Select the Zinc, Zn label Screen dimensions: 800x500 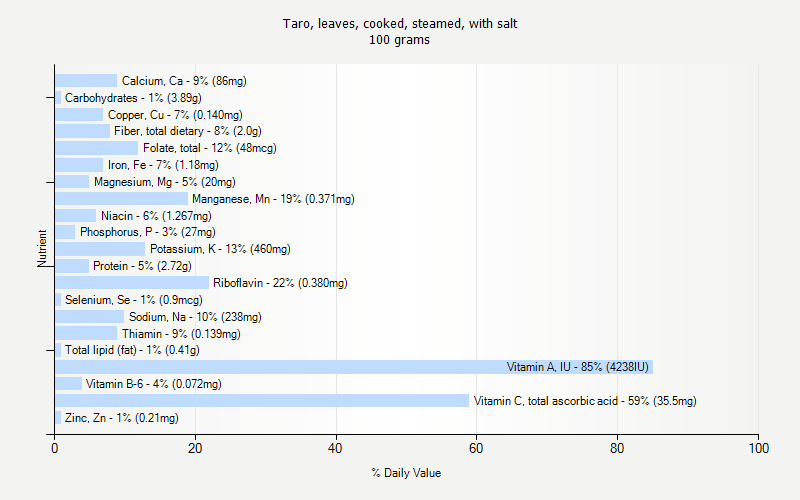click(x=121, y=418)
